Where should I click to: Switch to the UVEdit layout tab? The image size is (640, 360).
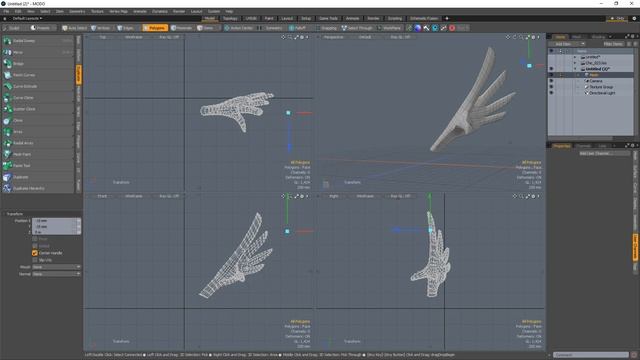tap(251, 18)
